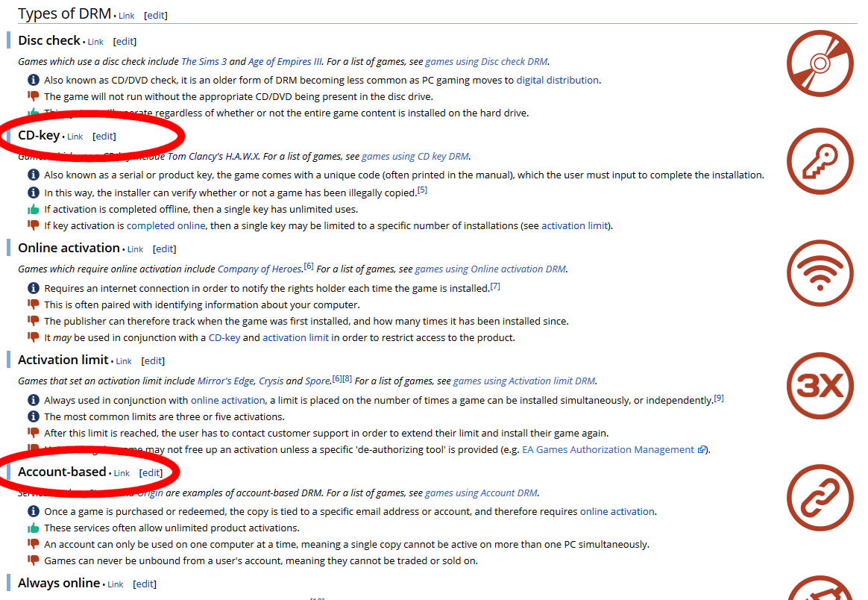Click the CD-key key icon
Image resolution: width=868 pixels, height=600 pixels.
[x=820, y=161]
